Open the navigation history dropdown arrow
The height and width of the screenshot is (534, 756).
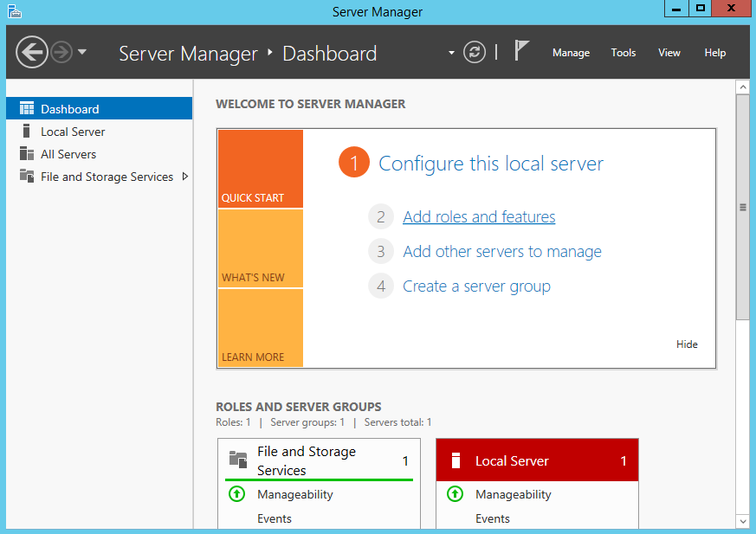coord(82,52)
